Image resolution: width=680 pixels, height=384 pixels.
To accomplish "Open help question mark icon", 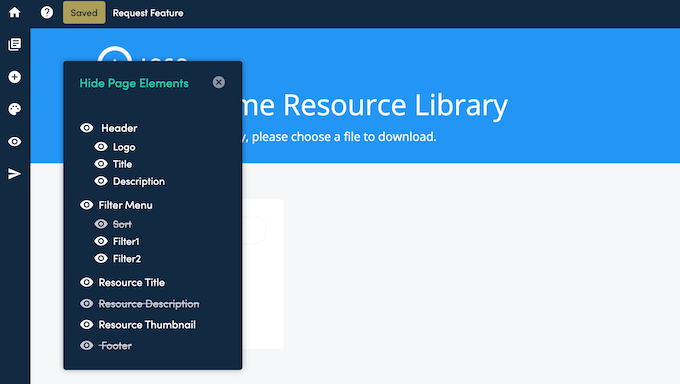I will click(x=47, y=12).
